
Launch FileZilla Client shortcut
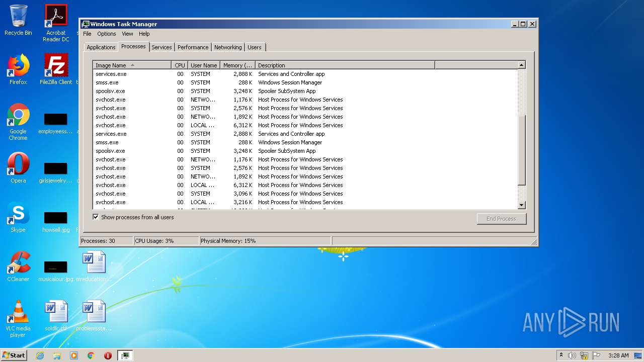click(56, 69)
